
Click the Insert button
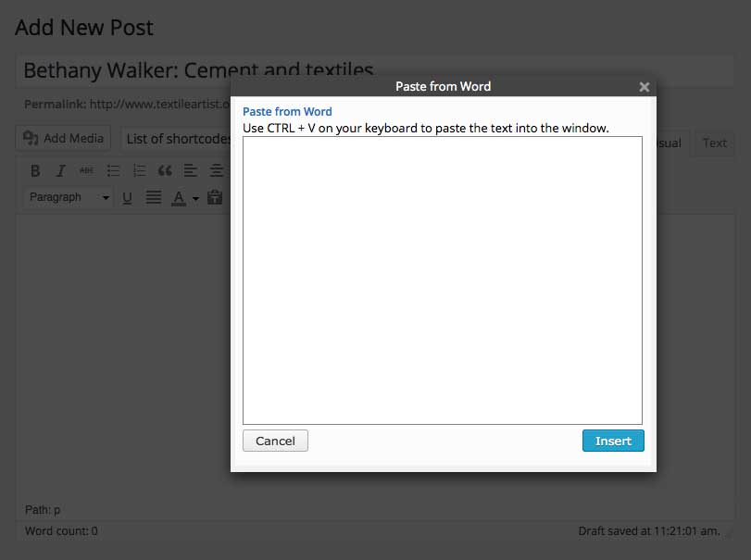click(613, 441)
